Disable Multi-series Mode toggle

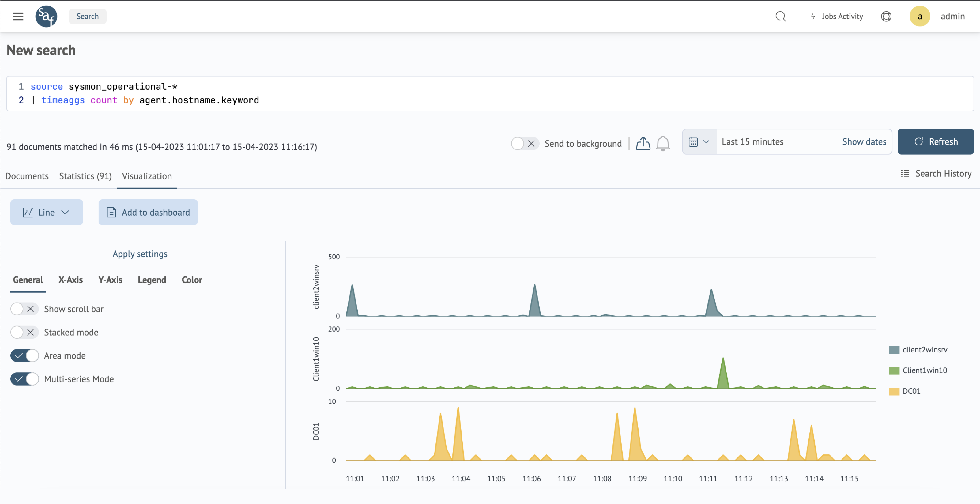[24, 379]
